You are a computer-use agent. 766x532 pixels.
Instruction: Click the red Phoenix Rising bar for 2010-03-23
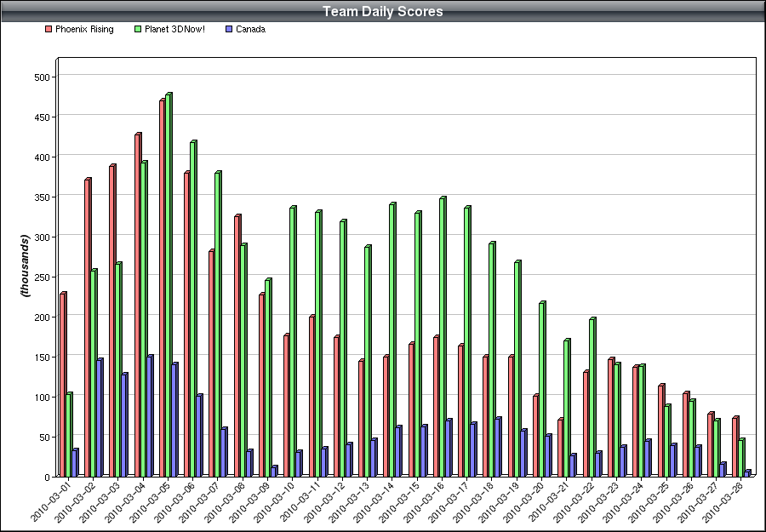pyautogui.click(x=611, y=417)
